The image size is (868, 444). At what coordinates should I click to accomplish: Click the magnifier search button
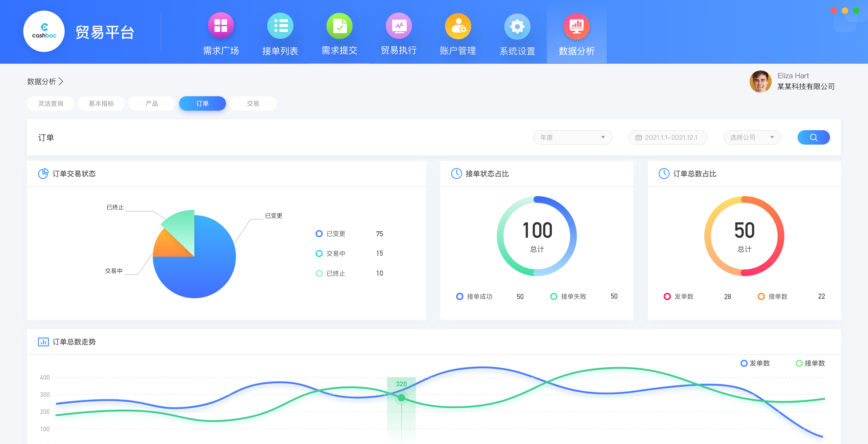(x=814, y=137)
